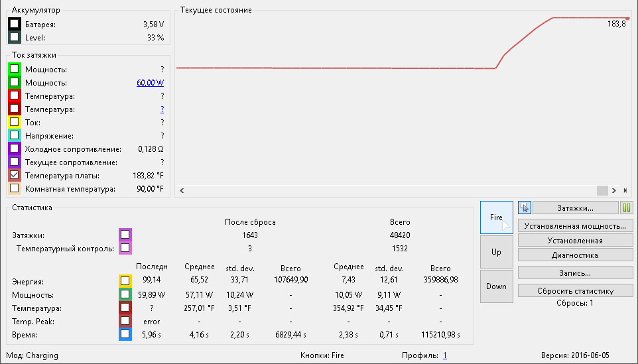Enable the Level checkbox

14,37
